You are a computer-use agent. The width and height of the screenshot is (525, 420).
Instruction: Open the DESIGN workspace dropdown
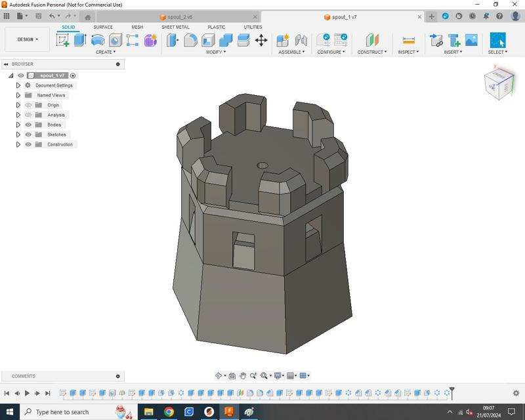pyautogui.click(x=27, y=39)
